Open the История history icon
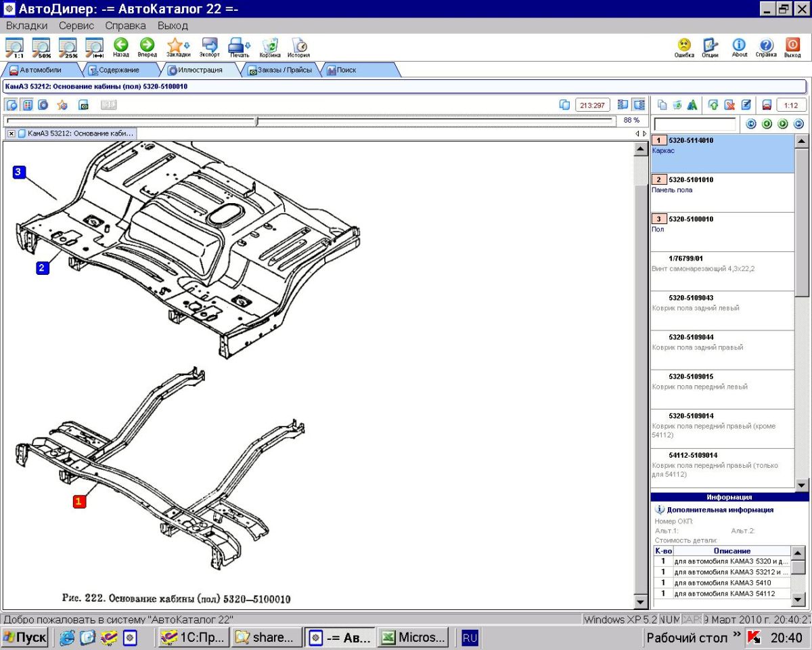 298,47
